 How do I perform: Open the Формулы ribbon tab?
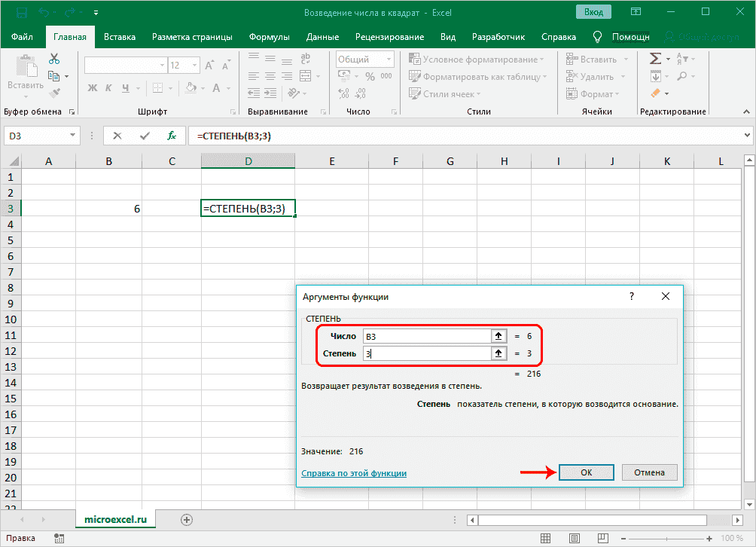[269, 37]
